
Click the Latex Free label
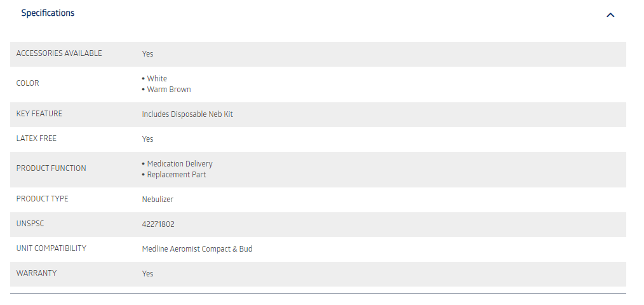36,139
